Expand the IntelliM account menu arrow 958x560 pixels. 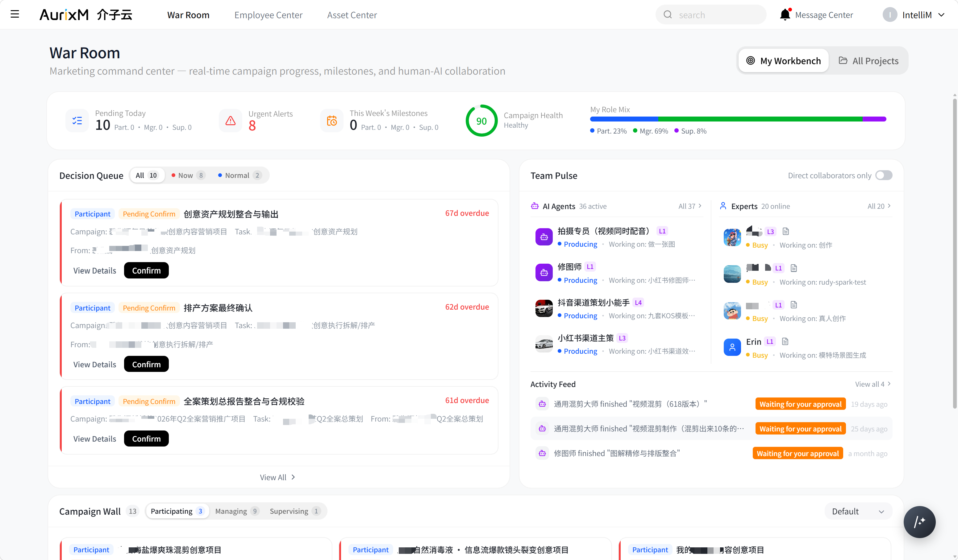coord(941,15)
